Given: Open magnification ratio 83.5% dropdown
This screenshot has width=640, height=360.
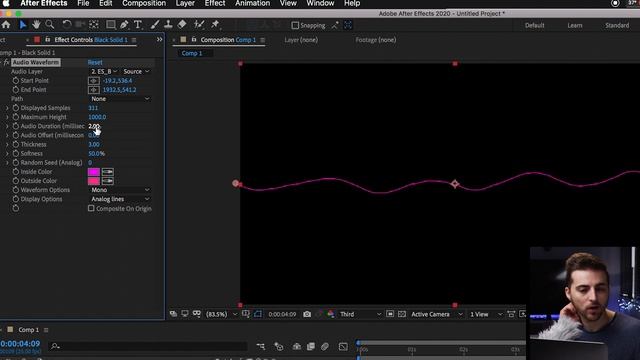Looking at the screenshot, I should pos(222,314).
